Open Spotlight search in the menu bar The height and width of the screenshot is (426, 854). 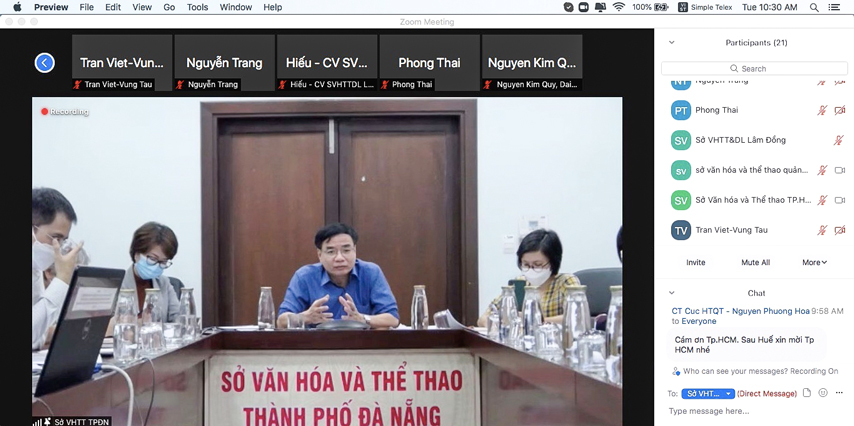tap(814, 7)
